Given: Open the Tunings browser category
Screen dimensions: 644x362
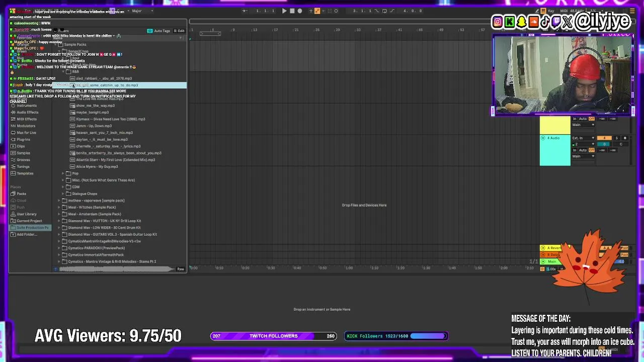Looking at the screenshot, I should (x=23, y=166).
